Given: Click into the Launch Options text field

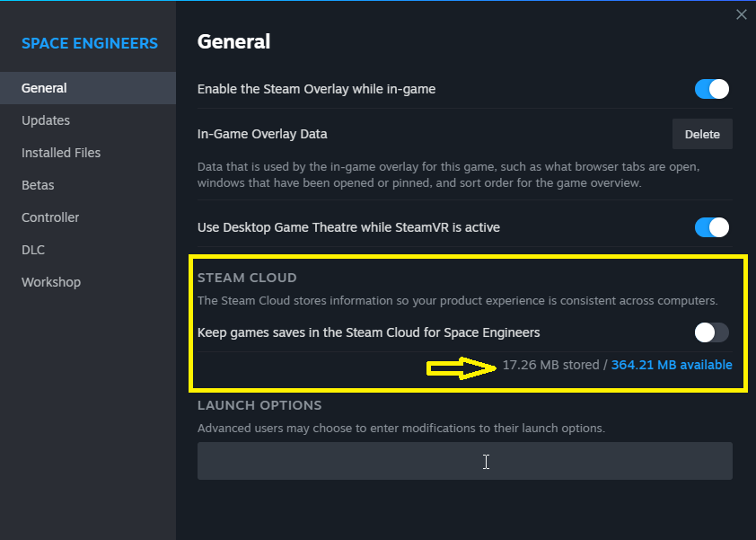Looking at the screenshot, I should (464, 461).
